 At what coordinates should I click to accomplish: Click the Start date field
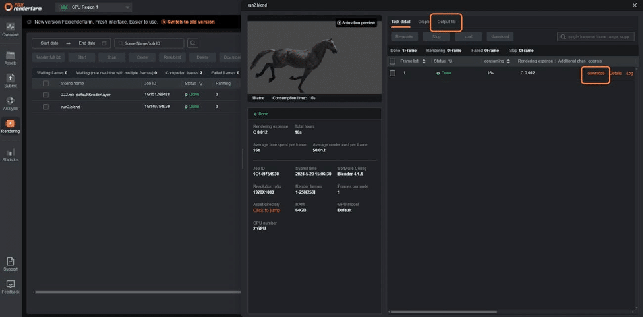49,43
